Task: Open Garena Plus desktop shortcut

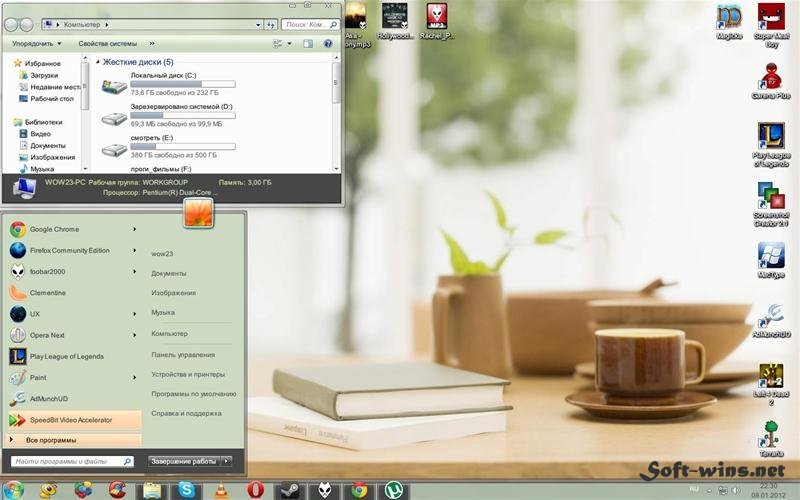Action: click(771, 81)
